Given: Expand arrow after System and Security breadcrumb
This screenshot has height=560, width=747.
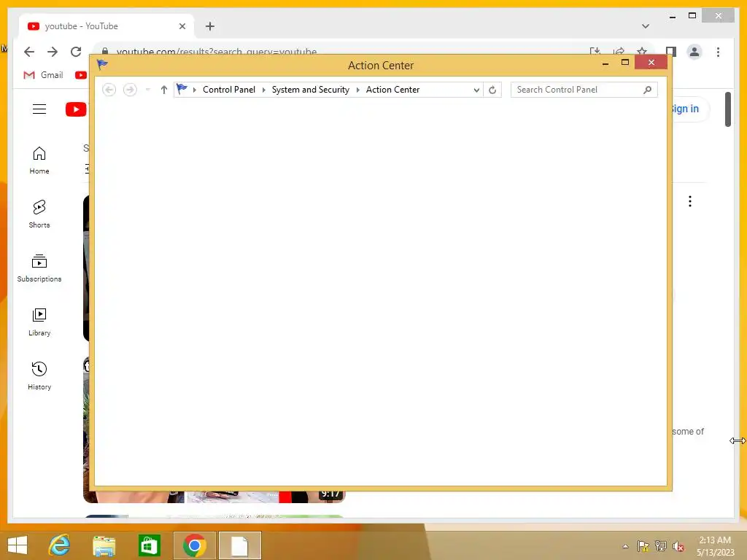Looking at the screenshot, I should pyautogui.click(x=357, y=90).
